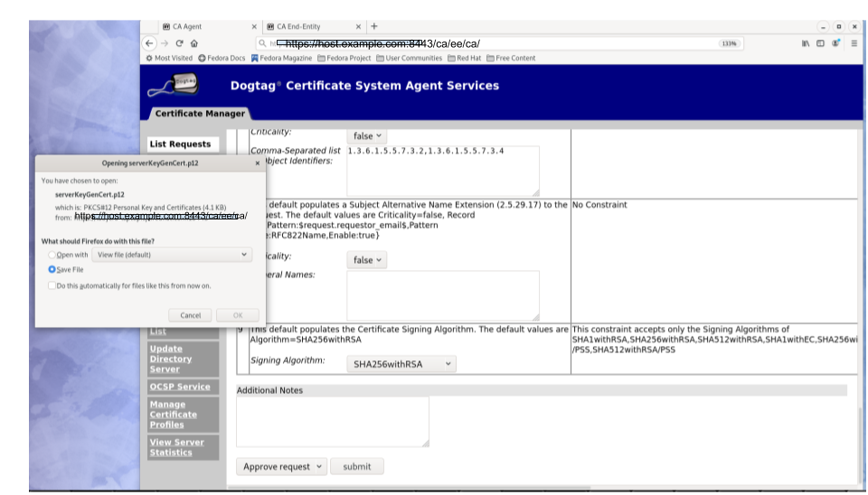Reload the current page

(179, 42)
